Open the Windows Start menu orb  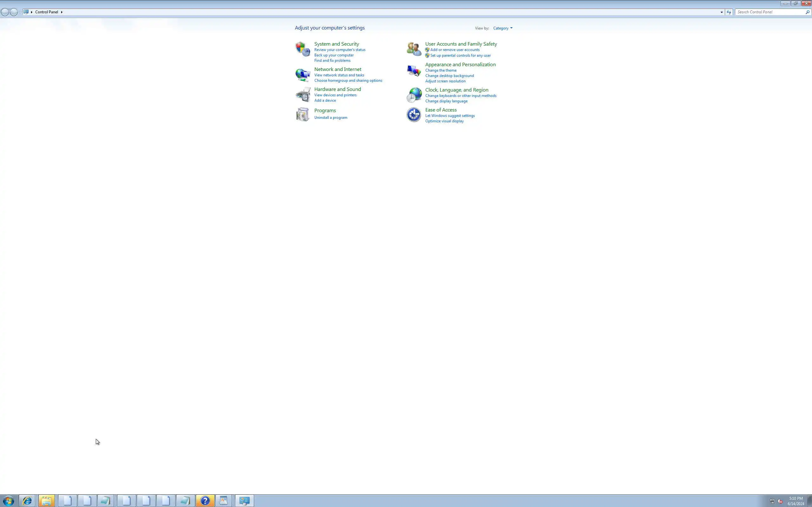pyautogui.click(x=8, y=501)
